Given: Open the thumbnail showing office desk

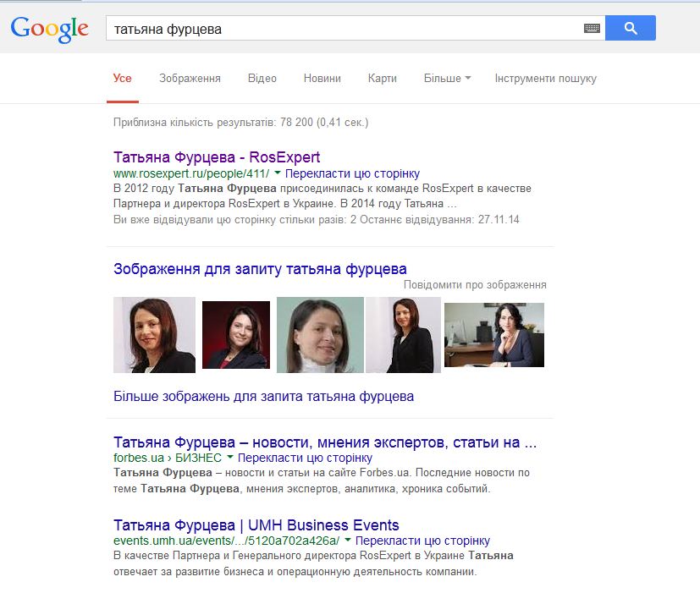Looking at the screenshot, I should (494, 335).
